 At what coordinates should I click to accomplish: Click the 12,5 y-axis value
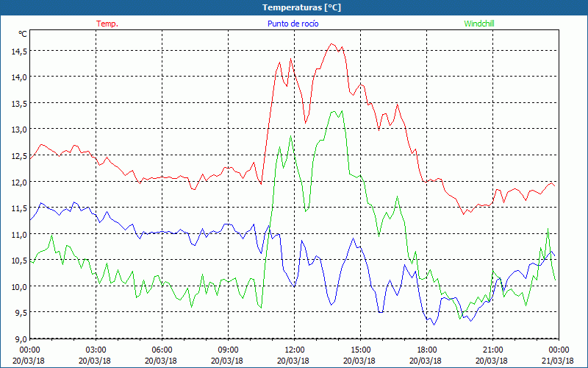click(19, 156)
